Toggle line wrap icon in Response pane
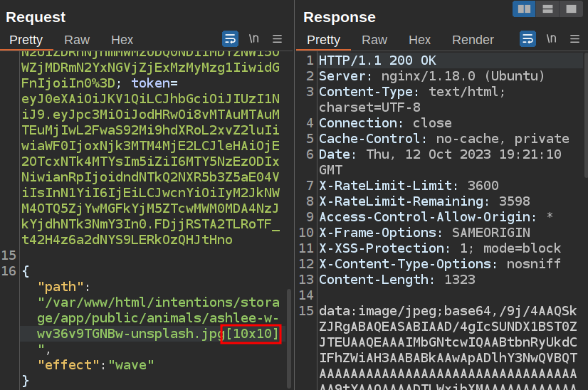The width and height of the screenshot is (588, 390). pos(527,39)
